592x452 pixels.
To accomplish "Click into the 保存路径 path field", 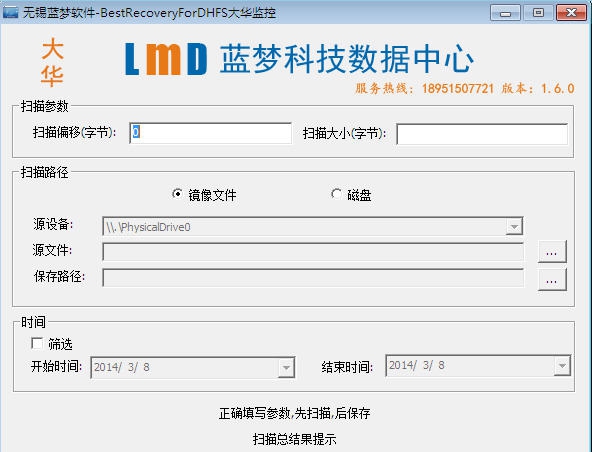I will (x=313, y=278).
